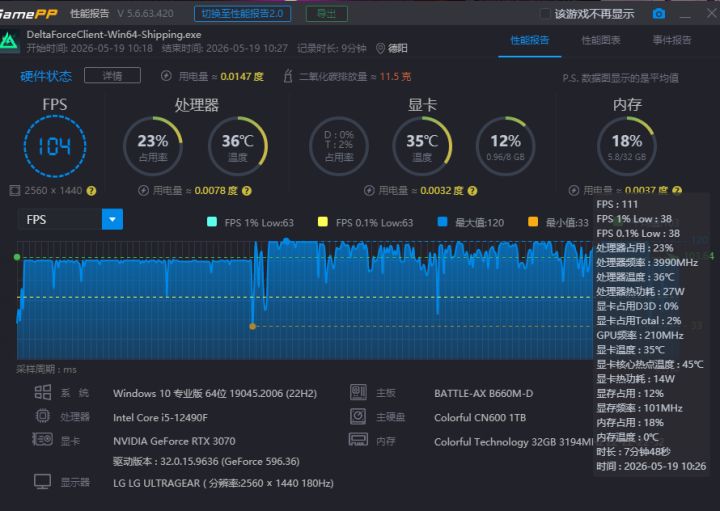The image size is (720, 511).
Task: Click the GamePP logo
Action: (28, 14)
